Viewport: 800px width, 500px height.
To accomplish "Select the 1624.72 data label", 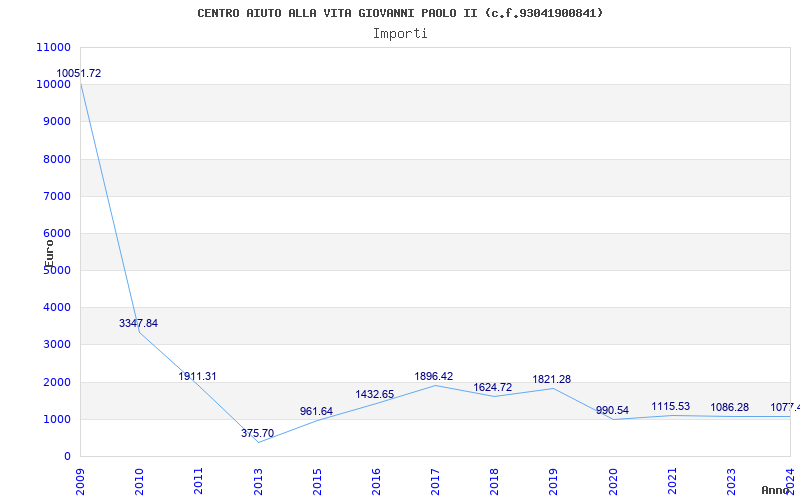I will [492, 387].
